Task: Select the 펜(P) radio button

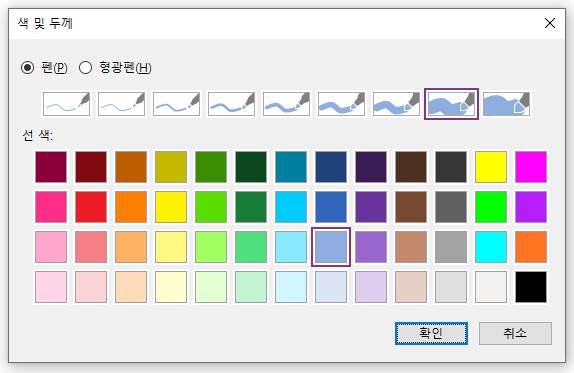Action: [x=27, y=67]
